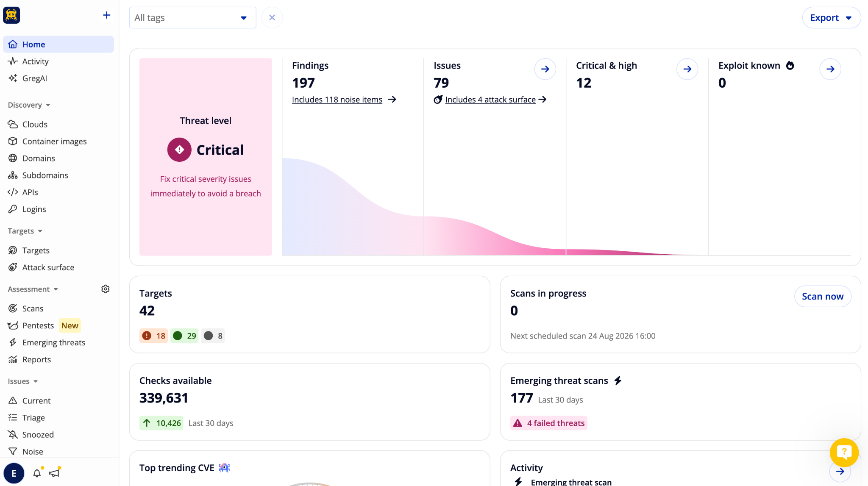This screenshot has height=486, width=868.
Task: Collapse the Targets section header
Action: [x=25, y=231]
